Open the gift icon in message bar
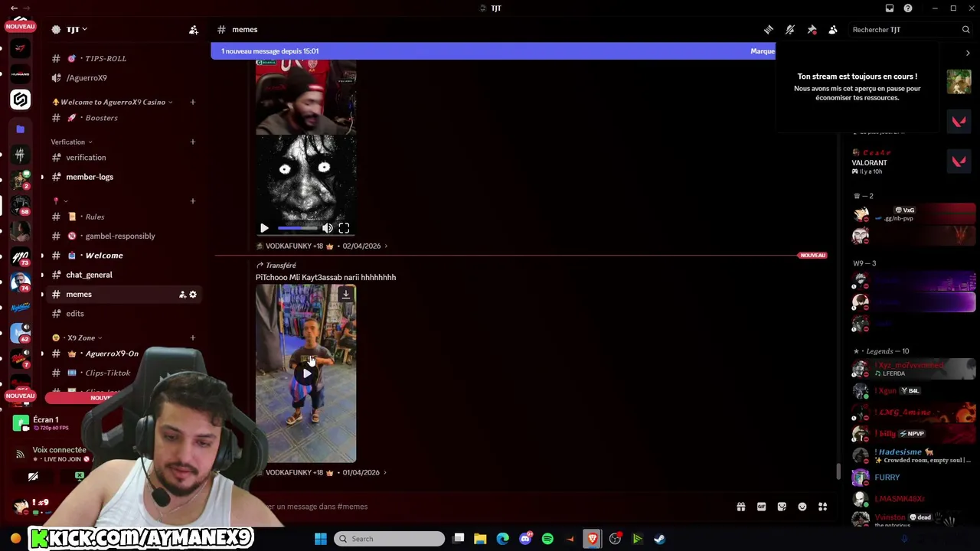 [x=741, y=507]
